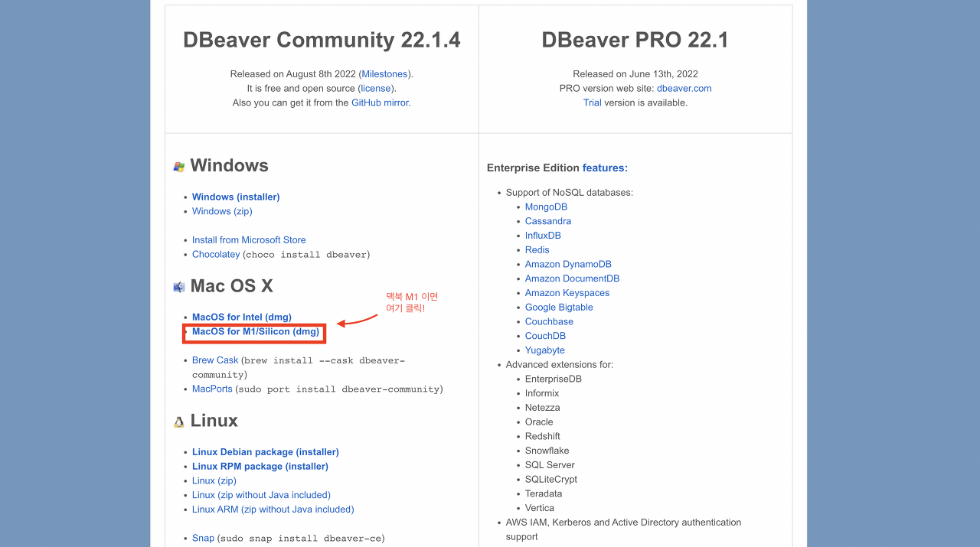Open the InfluxDB link
980x547 pixels.
coord(543,236)
